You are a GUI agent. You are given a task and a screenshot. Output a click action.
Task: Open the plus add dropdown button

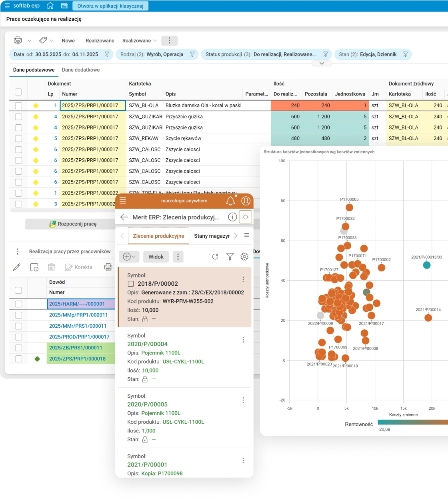(129, 257)
